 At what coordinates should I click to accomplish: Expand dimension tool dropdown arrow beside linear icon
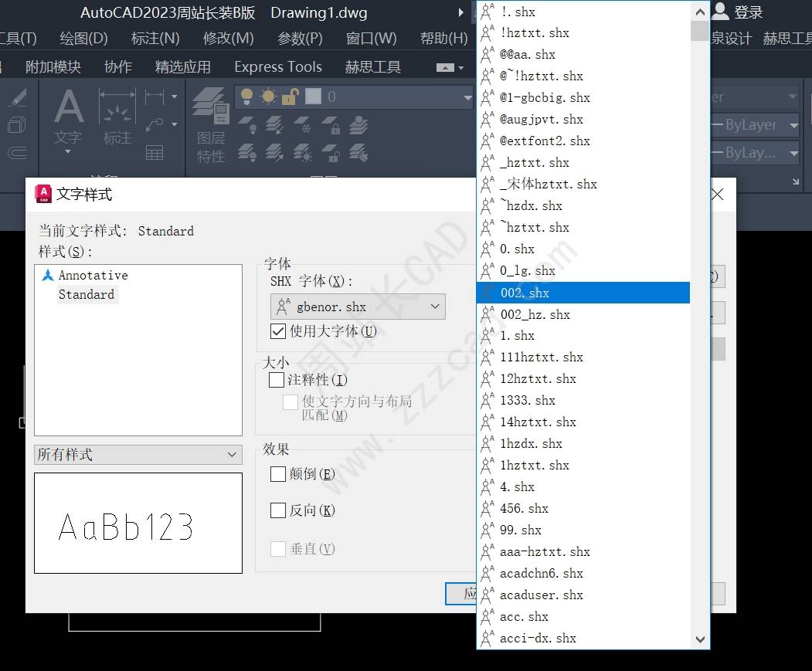click(175, 97)
